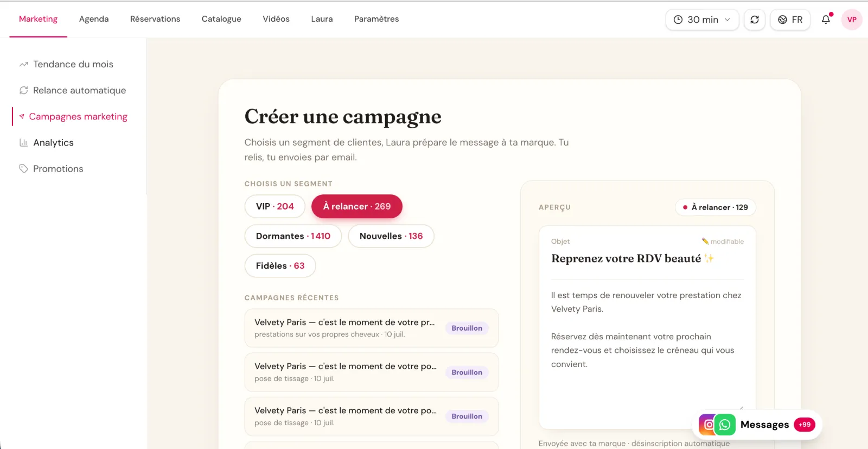Open the FR language selector

click(x=790, y=20)
